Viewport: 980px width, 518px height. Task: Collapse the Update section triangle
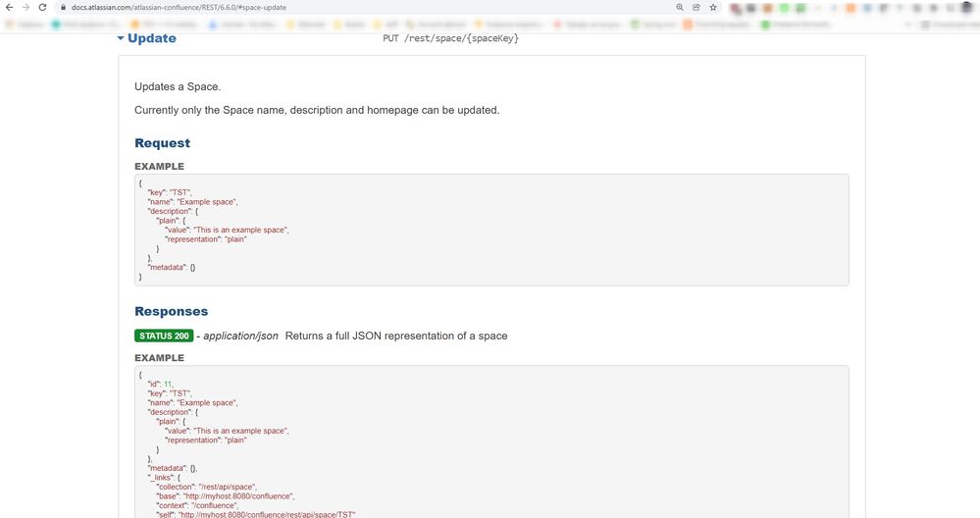pyautogui.click(x=121, y=38)
